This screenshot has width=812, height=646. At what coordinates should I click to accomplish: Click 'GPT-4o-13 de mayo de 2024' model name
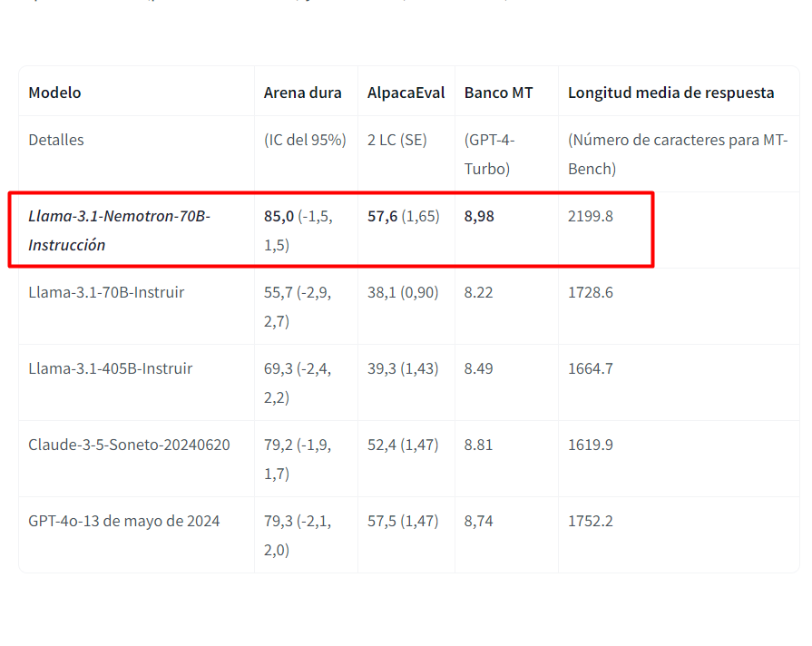[x=123, y=521]
